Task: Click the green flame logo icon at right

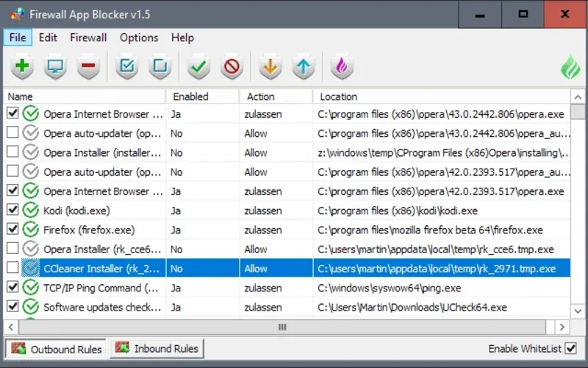Action: tap(570, 67)
